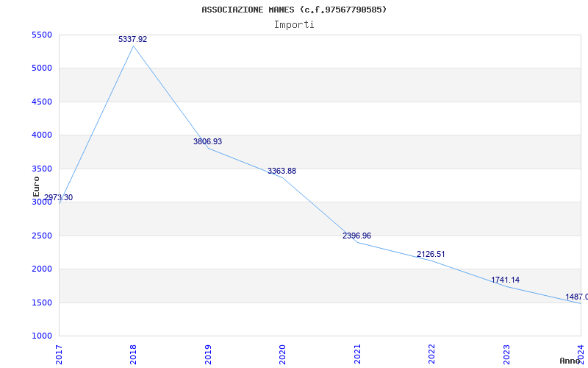Click the Anno axis label
The height and width of the screenshot is (368, 588).
[x=569, y=361]
